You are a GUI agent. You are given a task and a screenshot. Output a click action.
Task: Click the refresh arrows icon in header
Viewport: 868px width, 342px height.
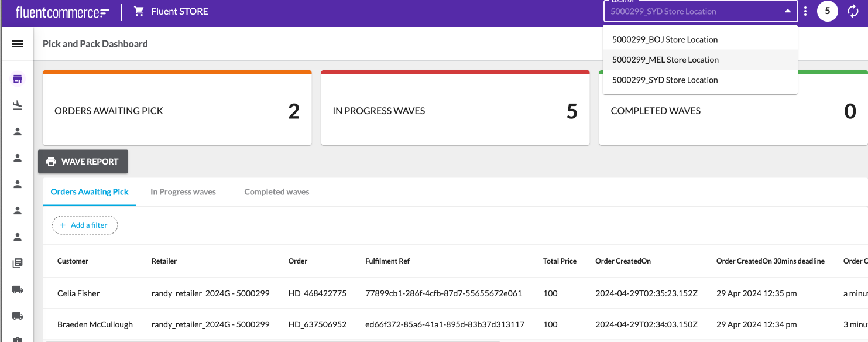tap(853, 11)
